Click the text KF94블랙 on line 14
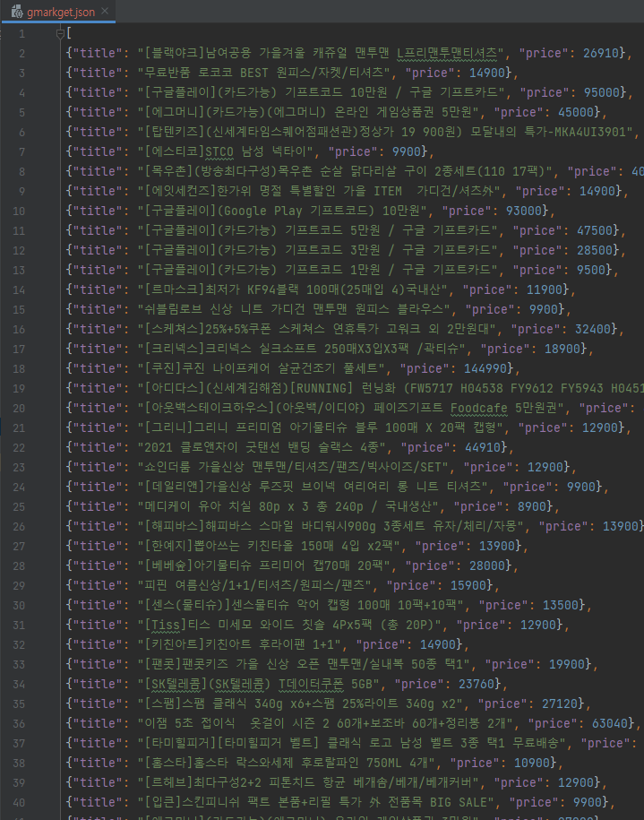Image resolution: width=644 pixels, height=820 pixels. [x=273, y=289]
